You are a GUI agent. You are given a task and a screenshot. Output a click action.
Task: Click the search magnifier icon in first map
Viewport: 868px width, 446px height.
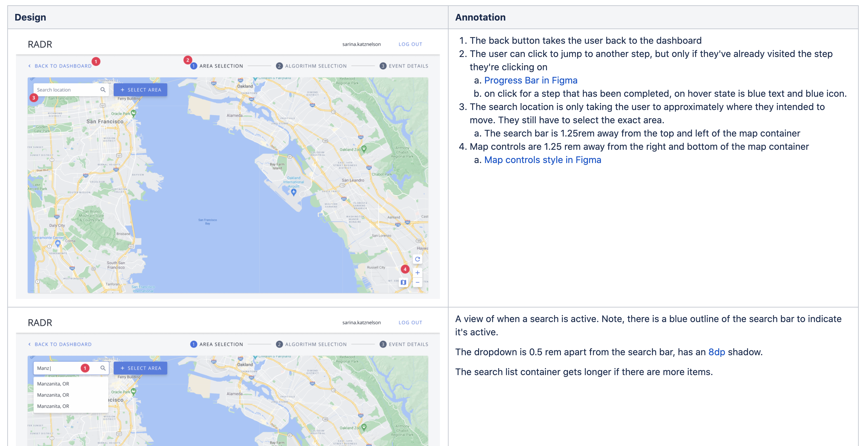(x=103, y=90)
